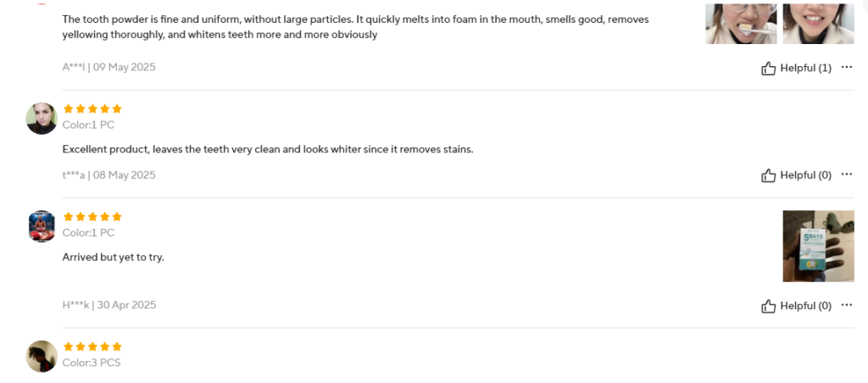Click thumbs-up icon on H***k's review
The height and width of the screenshot is (383, 868).
(x=769, y=305)
